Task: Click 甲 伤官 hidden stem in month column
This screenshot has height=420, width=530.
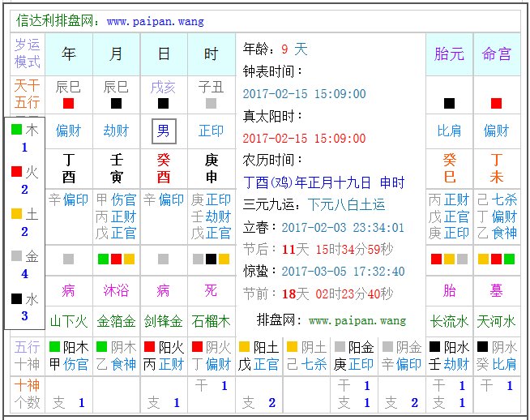Action: pos(116,199)
